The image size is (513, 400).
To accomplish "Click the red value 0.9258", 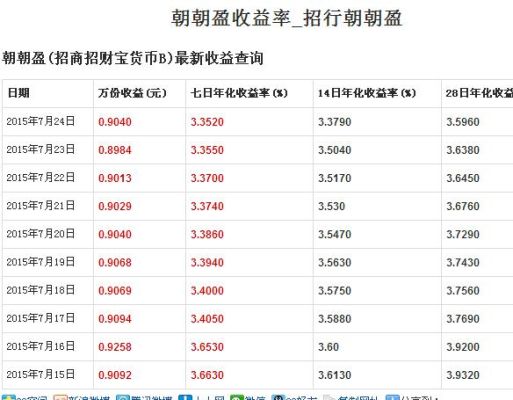I will tap(115, 347).
